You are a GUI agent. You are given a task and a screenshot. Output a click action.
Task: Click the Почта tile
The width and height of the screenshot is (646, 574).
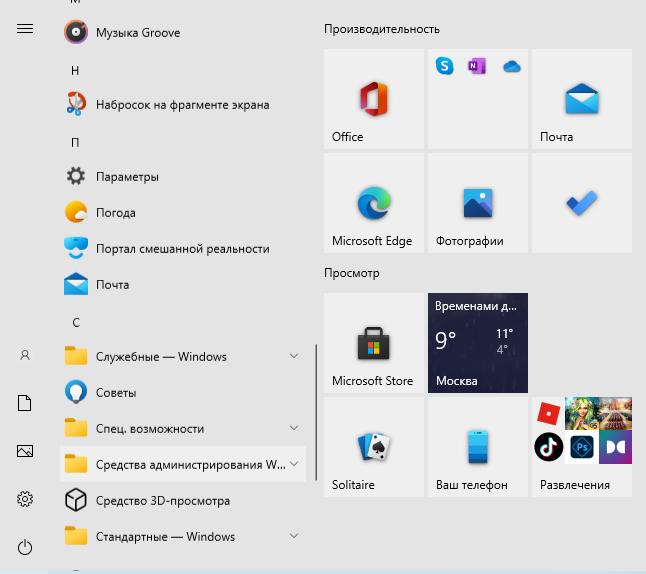(x=582, y=99)
